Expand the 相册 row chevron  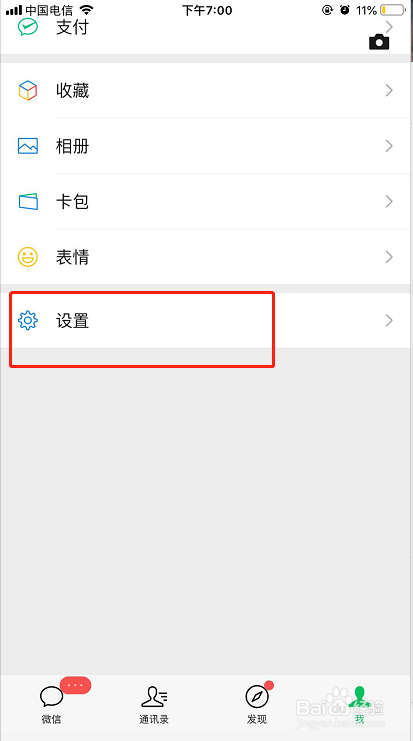(389, 146)
